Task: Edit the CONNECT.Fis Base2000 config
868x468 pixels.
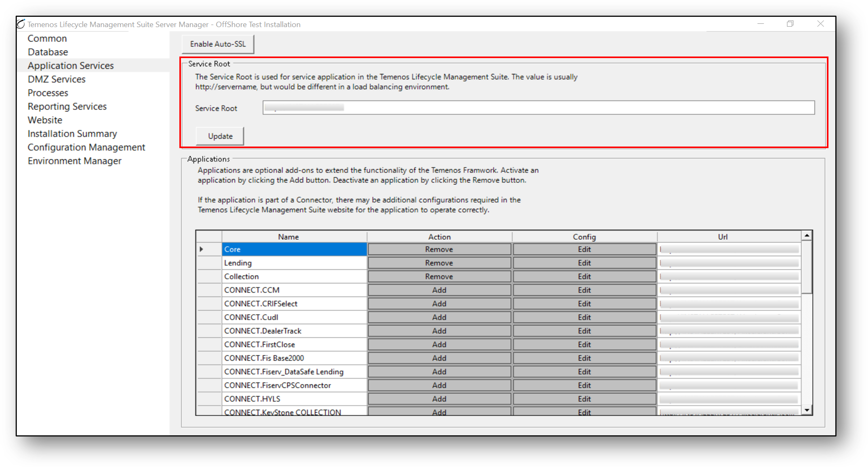Action: pos(584,358)
